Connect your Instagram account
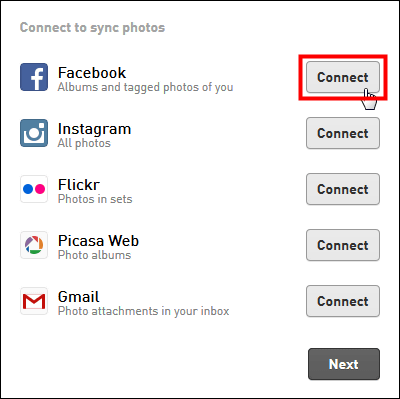Screen dimensions: 400x399 (343, 133)
